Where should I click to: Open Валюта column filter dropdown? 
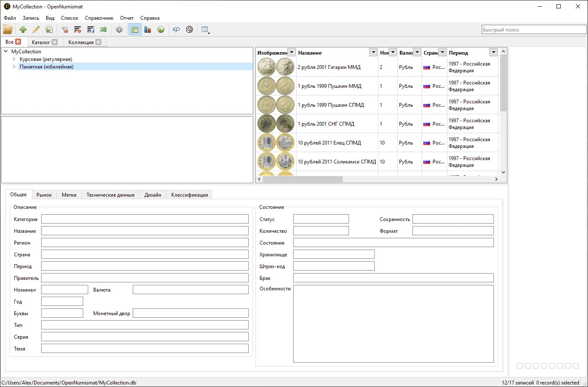point(417,52)
